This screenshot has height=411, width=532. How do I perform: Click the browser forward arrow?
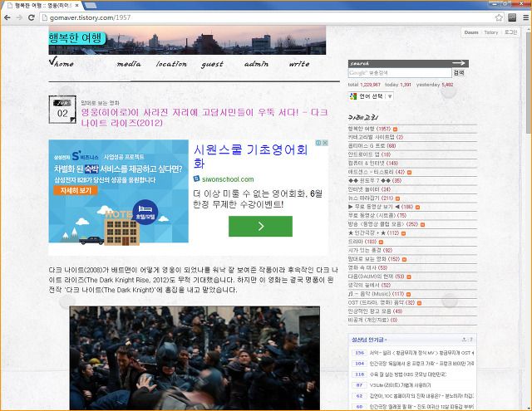(x=19, y=17)
